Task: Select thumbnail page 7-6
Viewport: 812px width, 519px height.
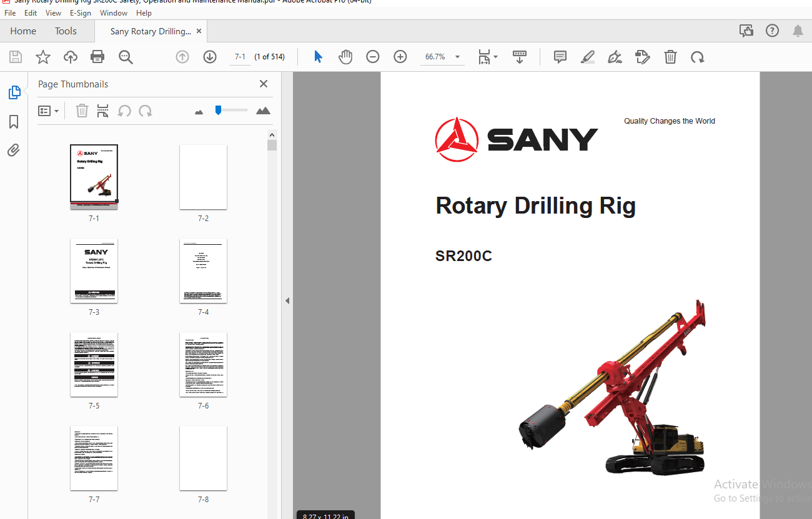Action: click(x=203, y=365)
